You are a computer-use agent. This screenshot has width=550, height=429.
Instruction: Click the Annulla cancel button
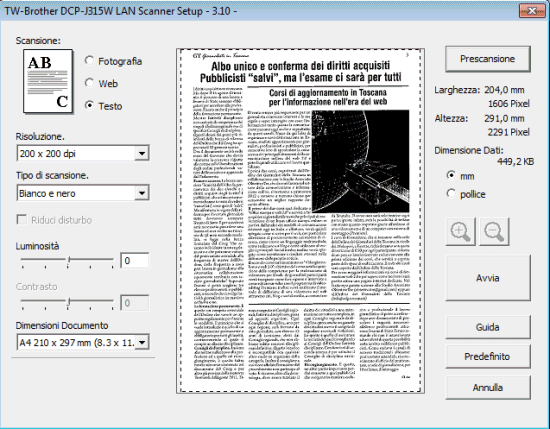[488, 387]
